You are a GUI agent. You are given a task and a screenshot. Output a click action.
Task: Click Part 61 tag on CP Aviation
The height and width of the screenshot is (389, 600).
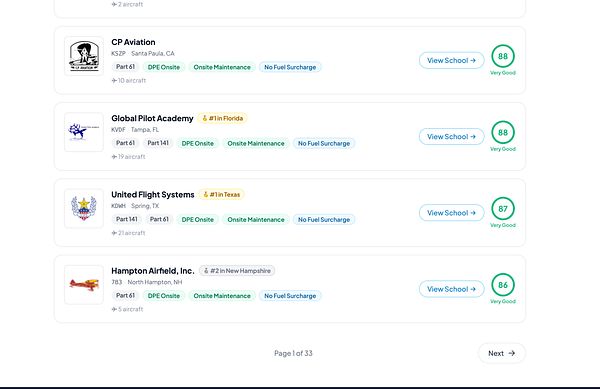[126, 67]
